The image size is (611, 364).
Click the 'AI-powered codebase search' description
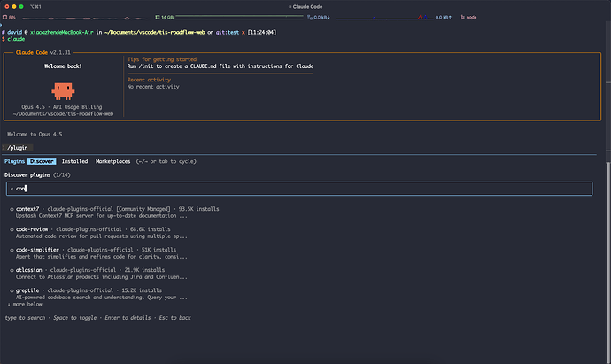pyautogui.click(x=101, y=298)
